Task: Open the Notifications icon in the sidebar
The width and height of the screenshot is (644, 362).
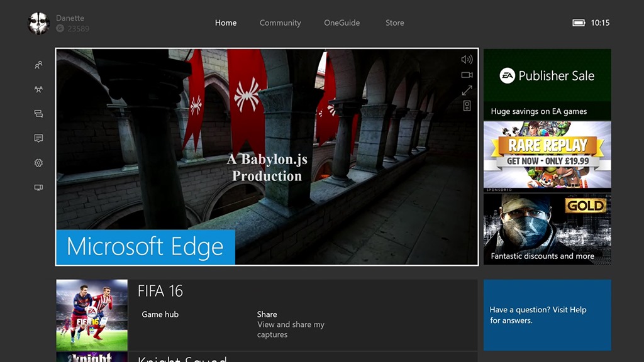Action: (x=38, y=138)
